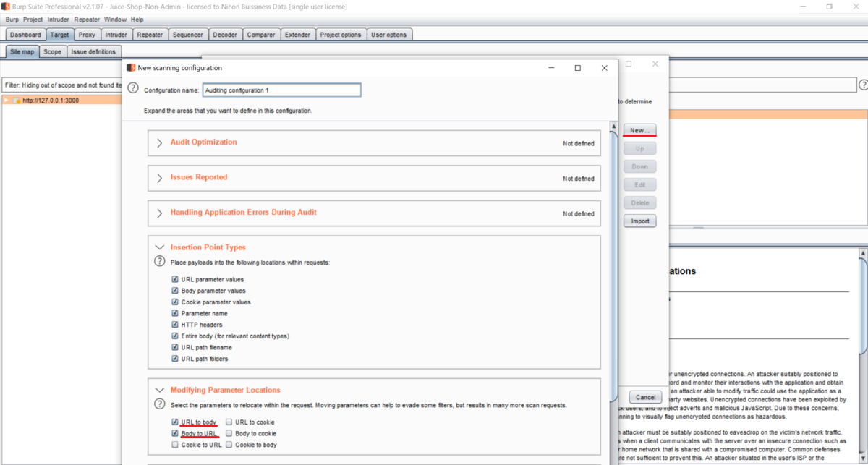Enable Body to cookie option

pos(229,433)
